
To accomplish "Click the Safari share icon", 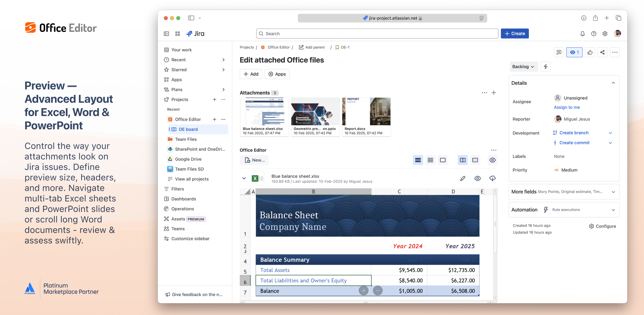I will click(x=595, y=18).
